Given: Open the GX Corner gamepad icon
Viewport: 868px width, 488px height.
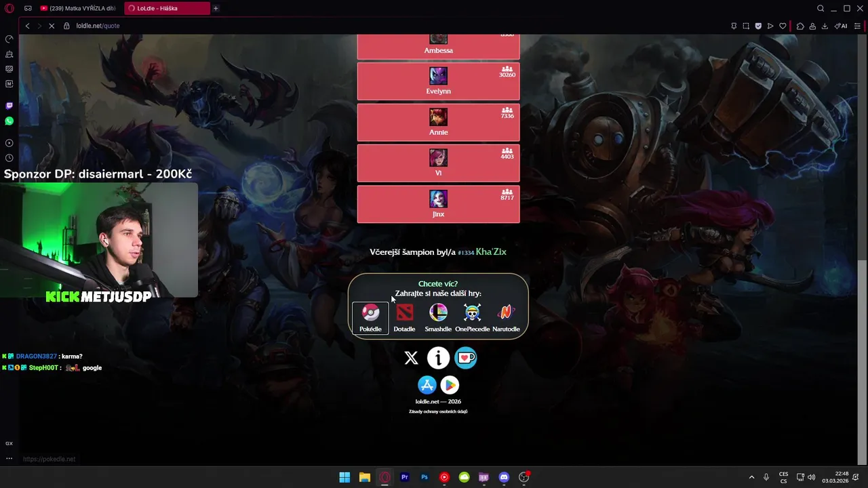Looking at the screenshot, I should (x=28, y=8).
